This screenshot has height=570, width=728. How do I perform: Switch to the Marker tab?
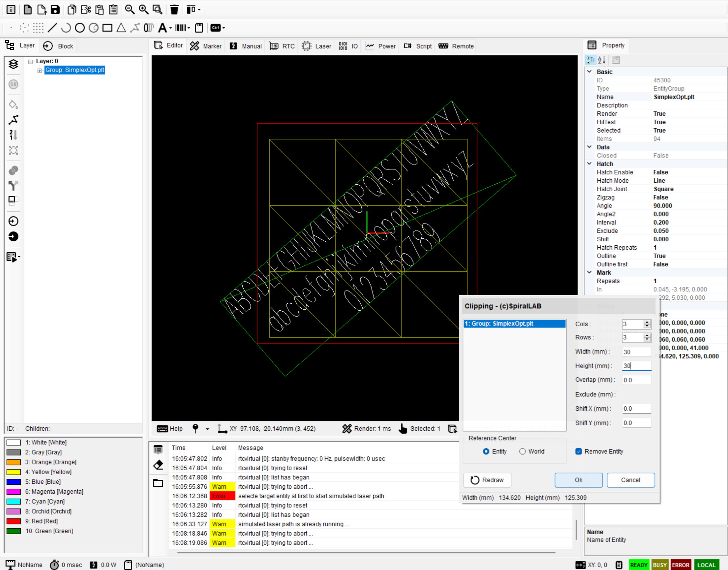(206, 46)
